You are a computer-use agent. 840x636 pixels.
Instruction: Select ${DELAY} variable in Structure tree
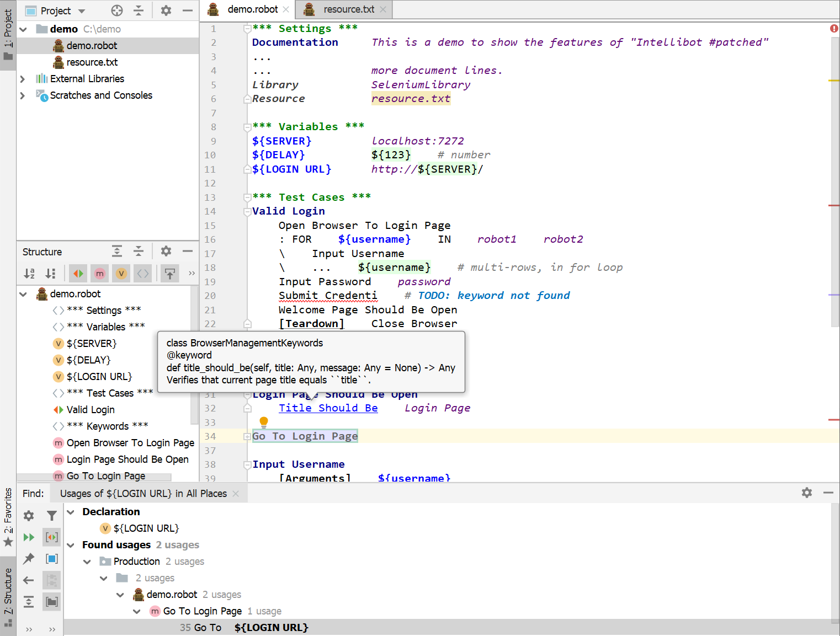click(x=88, y=360)
